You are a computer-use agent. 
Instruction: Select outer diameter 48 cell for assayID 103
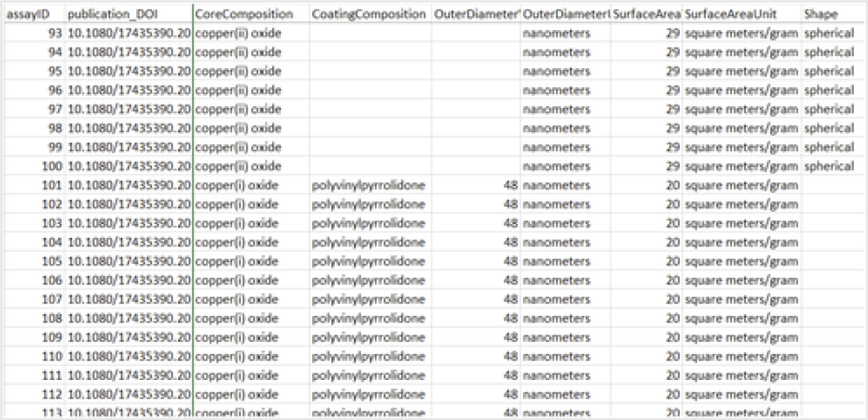pyautogui.click(x=475, y=223)
